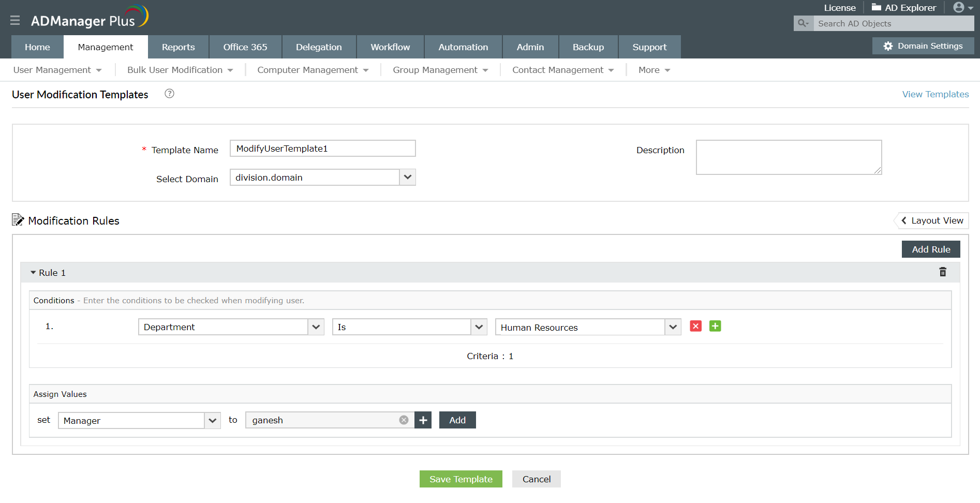980x503 pixels.
Task: Click the Domain Settings button
Action: click(923, 46)
